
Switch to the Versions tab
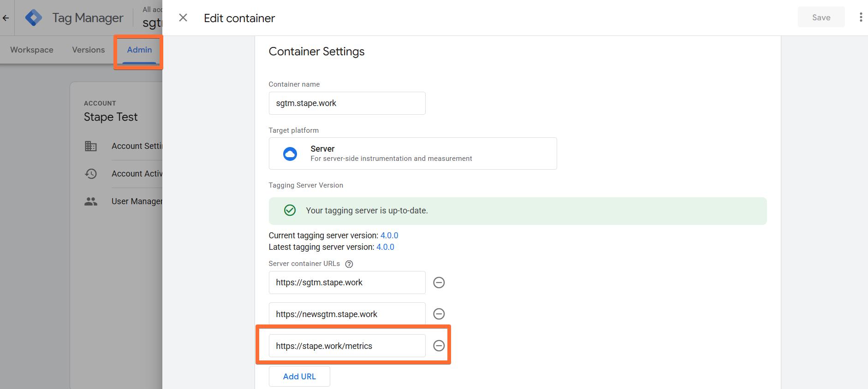pyautogui.click(x=88, y=50)
